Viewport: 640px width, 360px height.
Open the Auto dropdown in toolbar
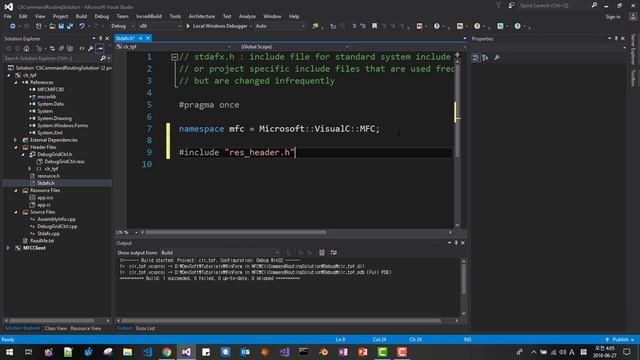(280, 26)
